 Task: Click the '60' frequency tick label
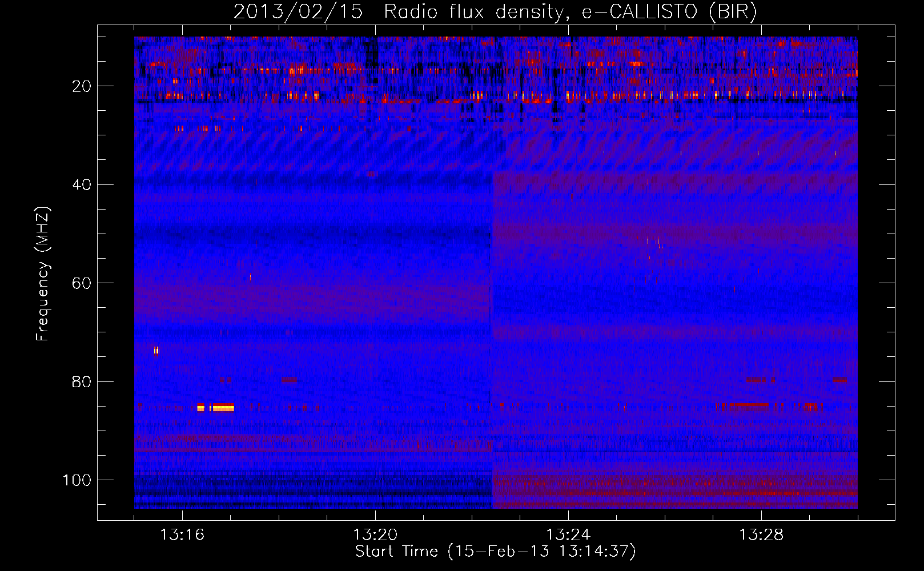point(82,283)
